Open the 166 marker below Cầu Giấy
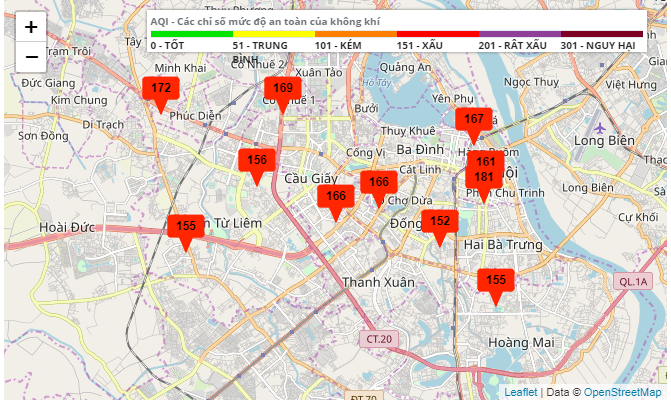 click(336, 197)
